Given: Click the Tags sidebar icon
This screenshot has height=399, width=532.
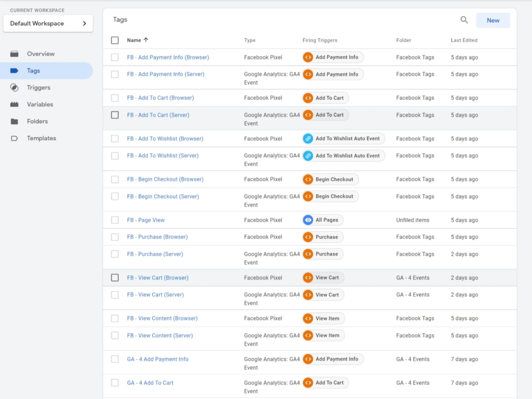Looking at the screenshot, I should pyautogui.click(x=14, y=71).
